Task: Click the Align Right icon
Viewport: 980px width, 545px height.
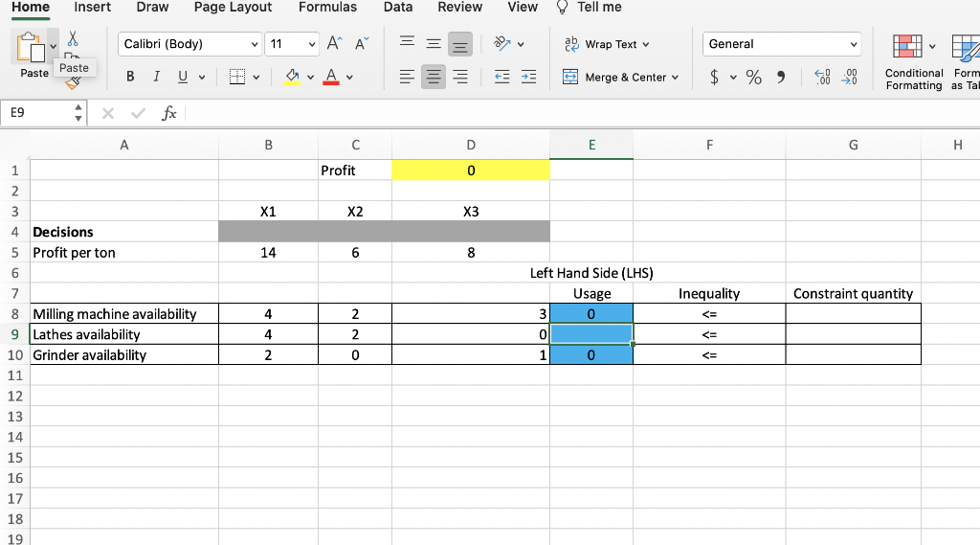Action: [460, 77]
